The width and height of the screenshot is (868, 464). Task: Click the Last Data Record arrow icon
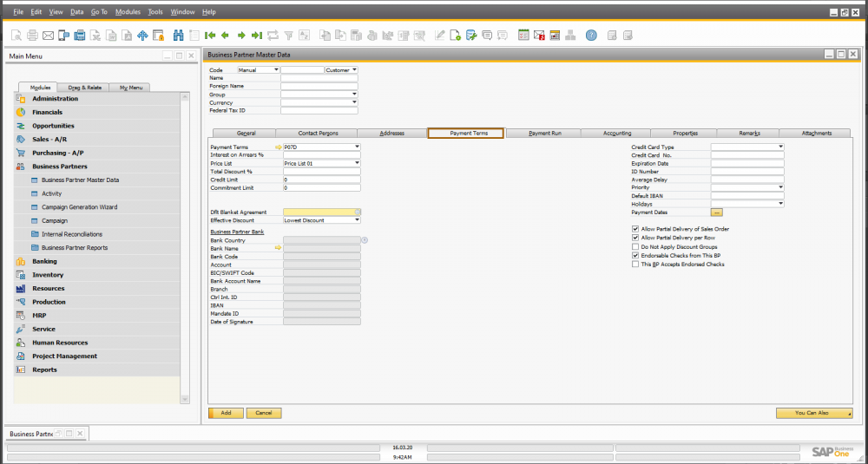[x=256, y=36]
